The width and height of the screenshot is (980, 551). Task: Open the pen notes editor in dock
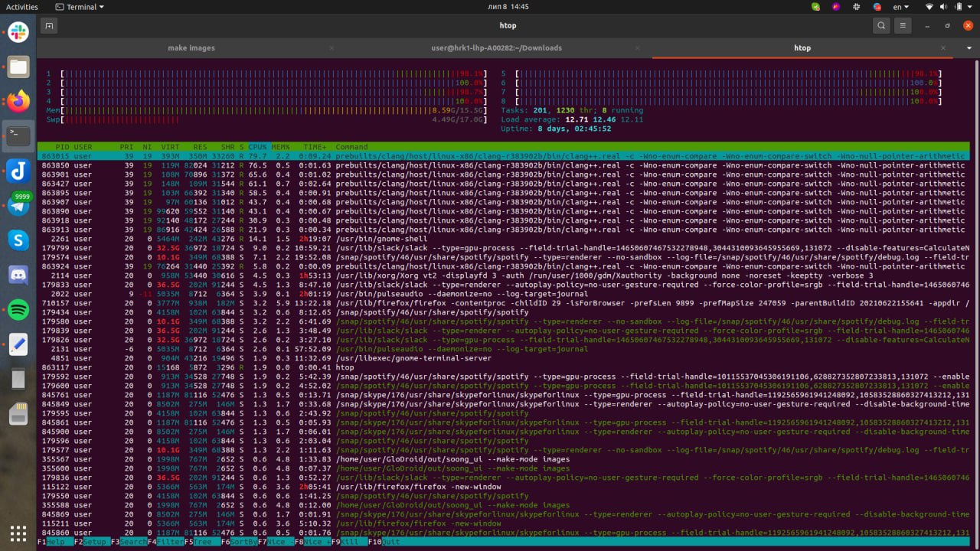(x=18, y=344)
